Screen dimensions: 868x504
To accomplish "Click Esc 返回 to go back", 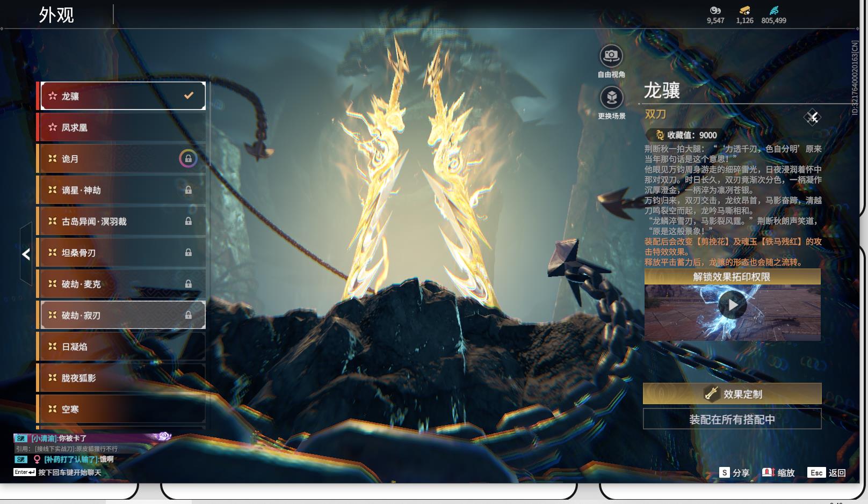I will click(827, 472).
